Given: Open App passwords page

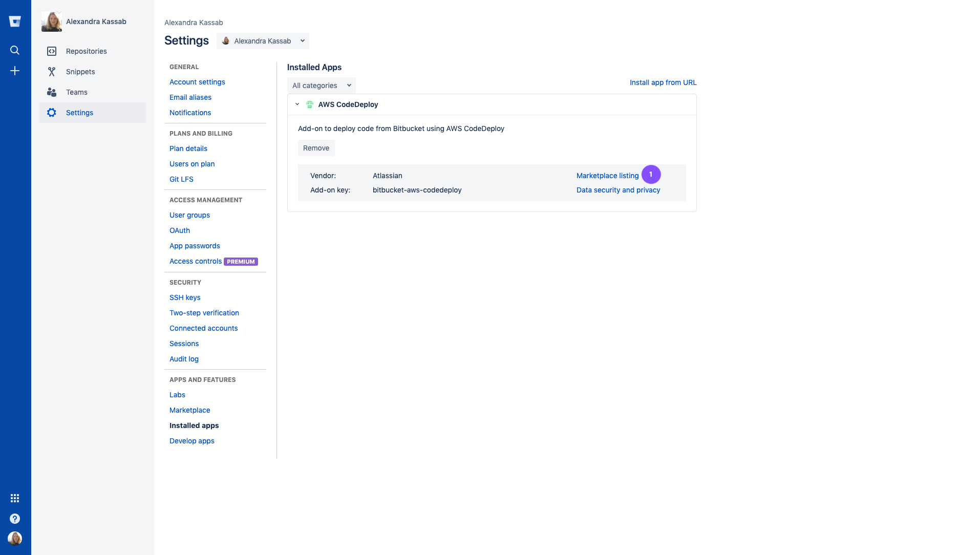Looking at the screenshot, I should (195, 246).
